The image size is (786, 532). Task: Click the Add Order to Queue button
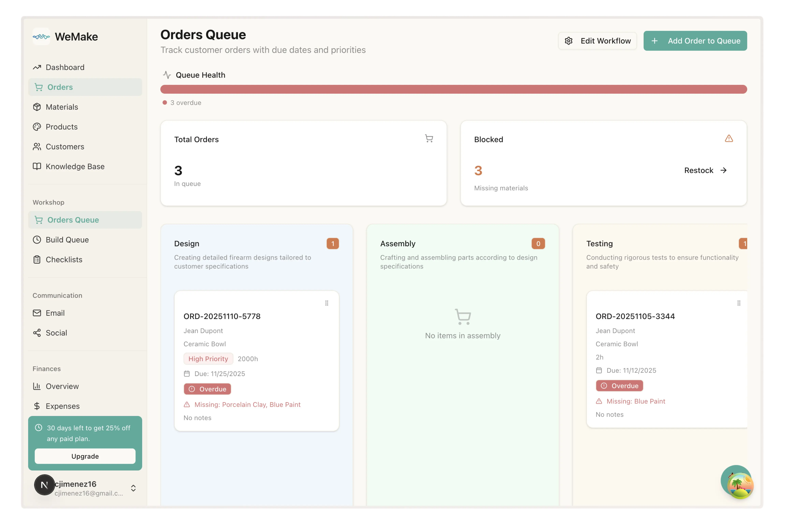(x=695, y=41)
